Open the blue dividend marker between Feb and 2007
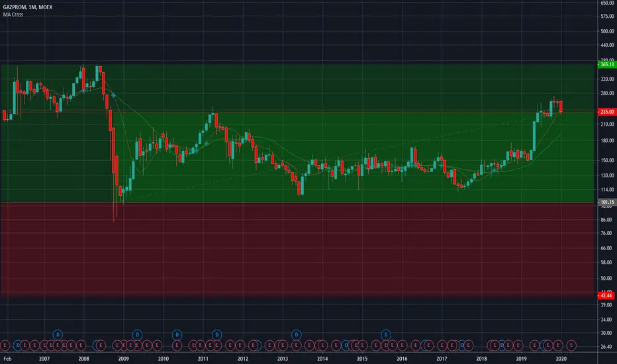617x364 pixels. pos(18,345)
